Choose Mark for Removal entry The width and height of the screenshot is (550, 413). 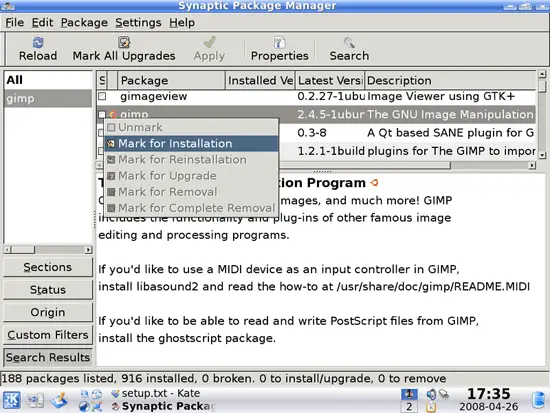[192, 192]
